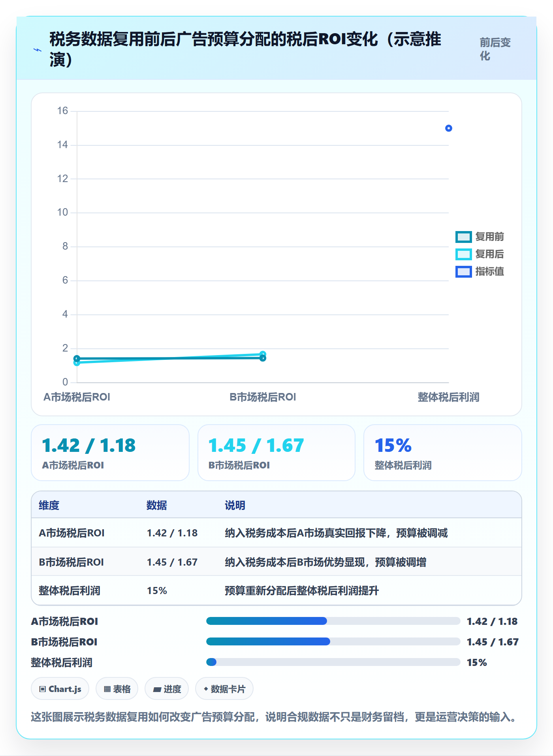The width and height of the screenshot is (553, 756).
Task: Click the blue 指标值 data point in the chart
Action: (448, 128)
